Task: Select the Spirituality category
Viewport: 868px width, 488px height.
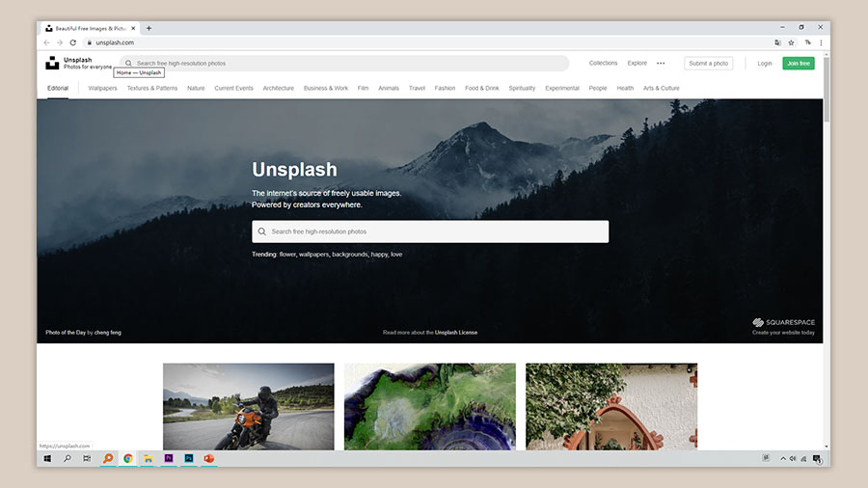Action: pos(522,88)
